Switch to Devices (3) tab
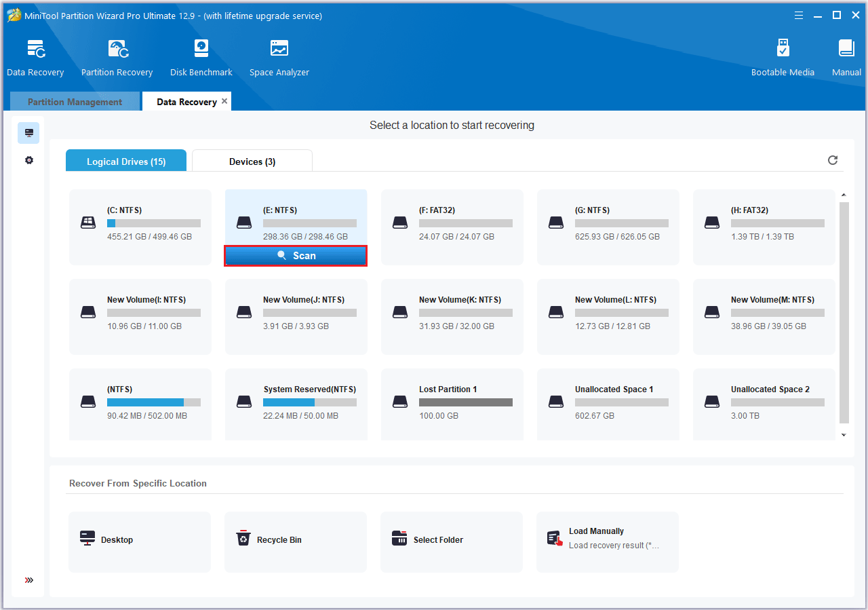Image resolution: width=868 pixels, height=610 pixels. point(252,161)
